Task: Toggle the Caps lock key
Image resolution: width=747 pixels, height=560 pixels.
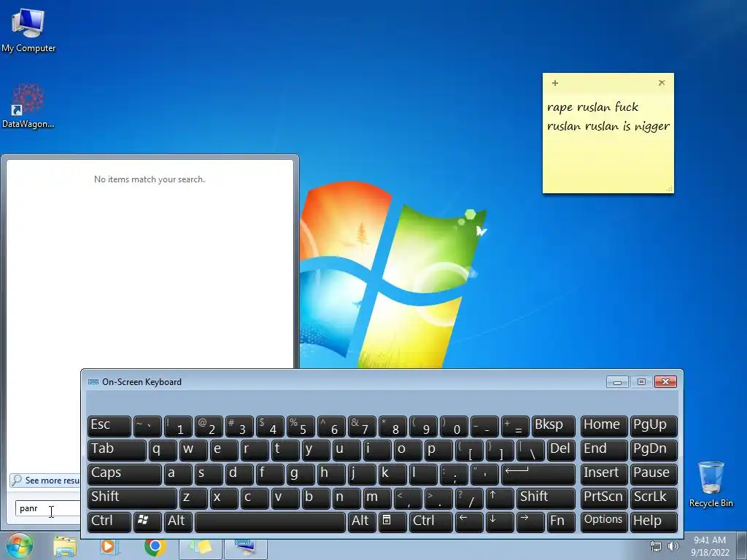Action: tap(124, 474)
